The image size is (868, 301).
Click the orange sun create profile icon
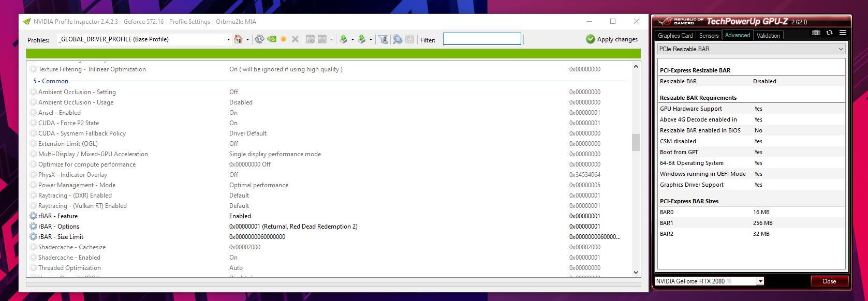(x=283, y=39)
